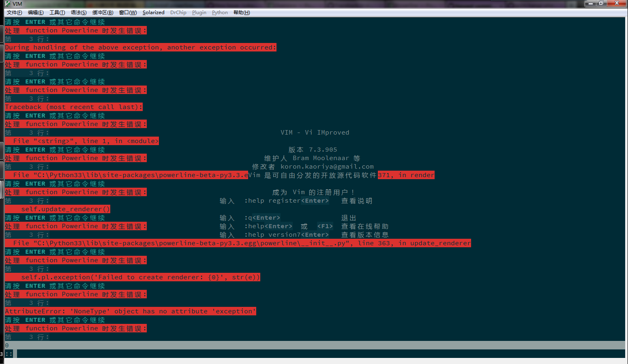
Task: Click the '<F1>' key hint
Action: pyautogui.click(x=325, y=226)
